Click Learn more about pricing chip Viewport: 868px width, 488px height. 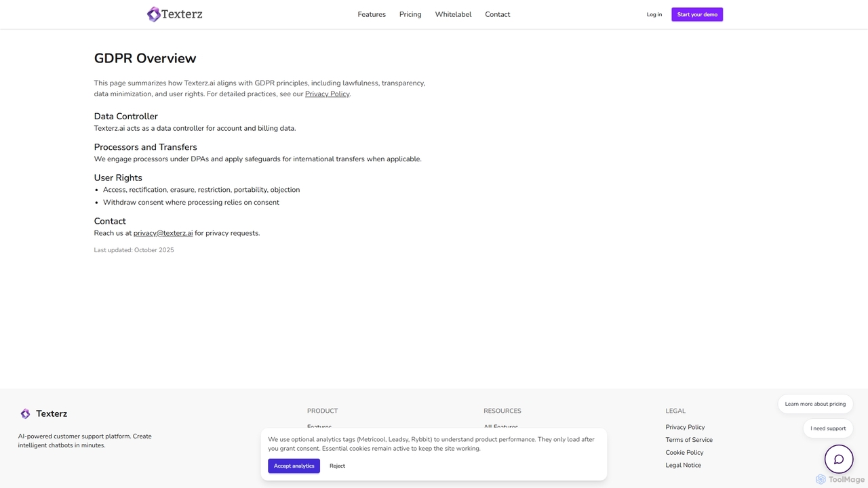(x=815, y=404)
